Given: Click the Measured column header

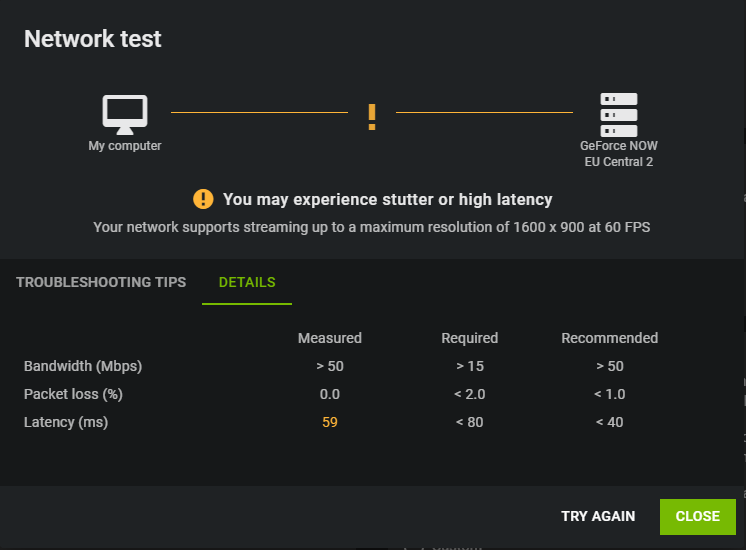Looking at the screenshot, I should coord(330,338).
